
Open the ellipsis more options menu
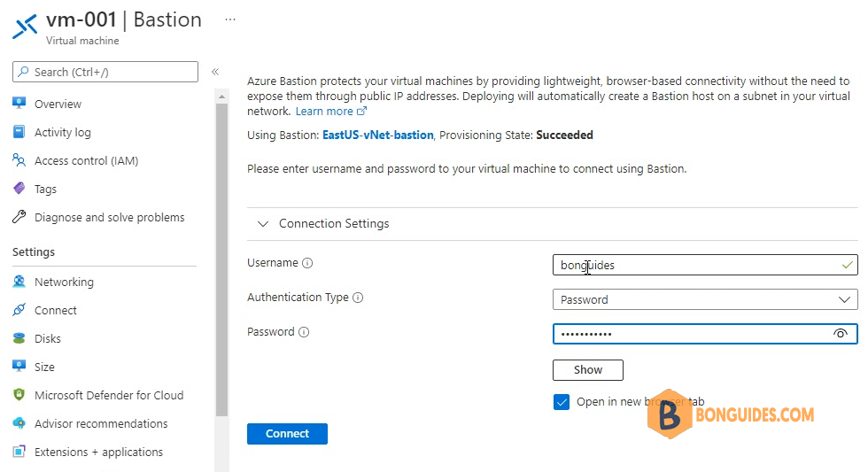(x=230, y=19)
